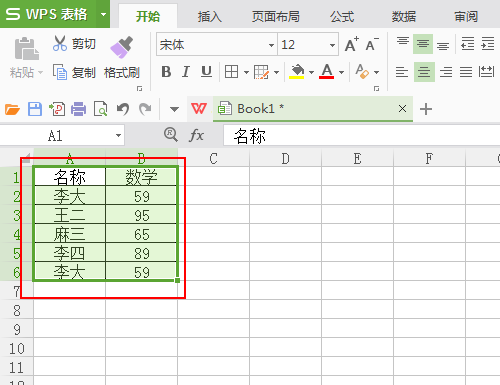This screenshot has height=385, width=500.
Task: Increase indent icon
Action: (x=488, y=44)
